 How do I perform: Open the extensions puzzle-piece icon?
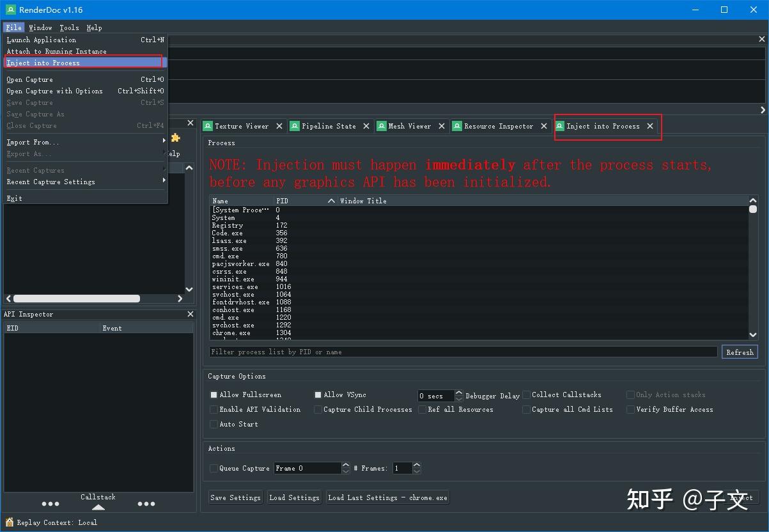[x=175, y=139]
